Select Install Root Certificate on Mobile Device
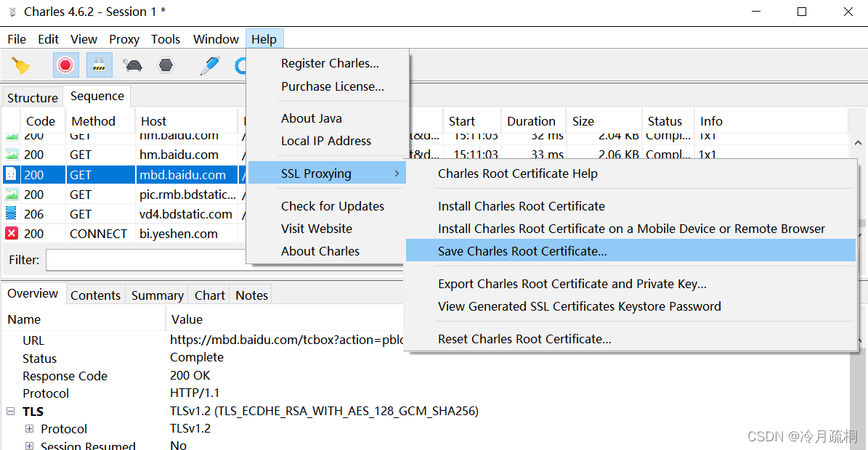This screenshot has height=450, width=868. 630,229
